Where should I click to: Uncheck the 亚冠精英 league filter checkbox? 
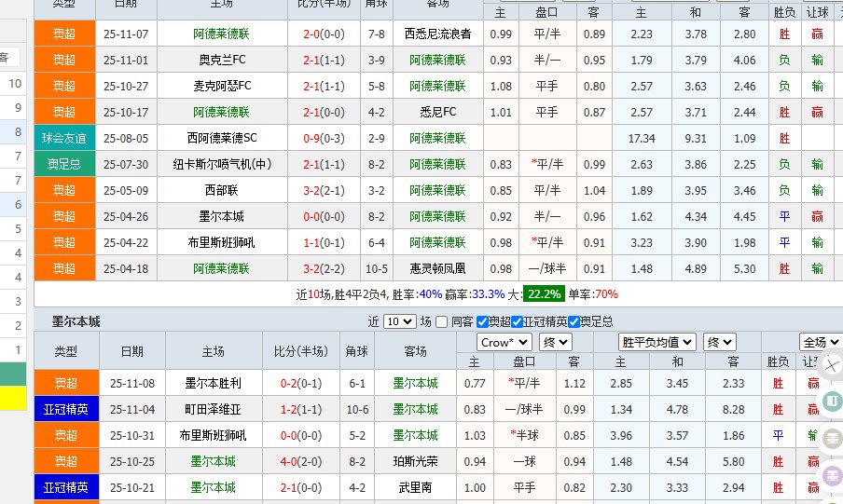tap(517, 321)
